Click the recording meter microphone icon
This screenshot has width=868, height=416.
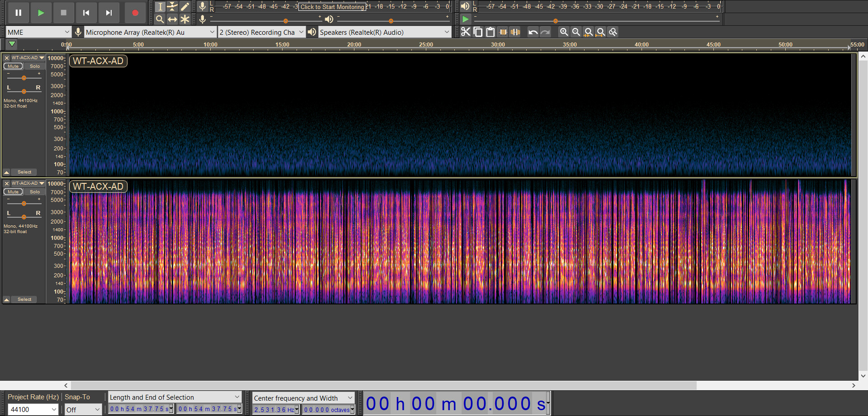click(203, 6)
